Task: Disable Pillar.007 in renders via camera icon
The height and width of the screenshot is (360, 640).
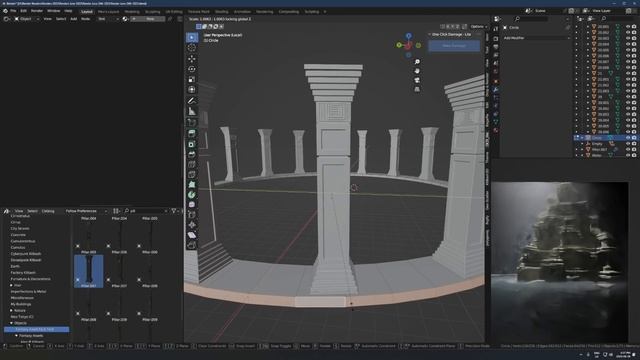Action: (634, 149)
